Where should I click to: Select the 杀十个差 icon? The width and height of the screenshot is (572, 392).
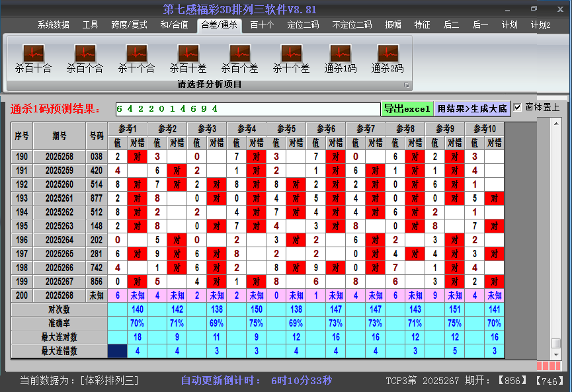pyautogui.click(x=291, y=56)
